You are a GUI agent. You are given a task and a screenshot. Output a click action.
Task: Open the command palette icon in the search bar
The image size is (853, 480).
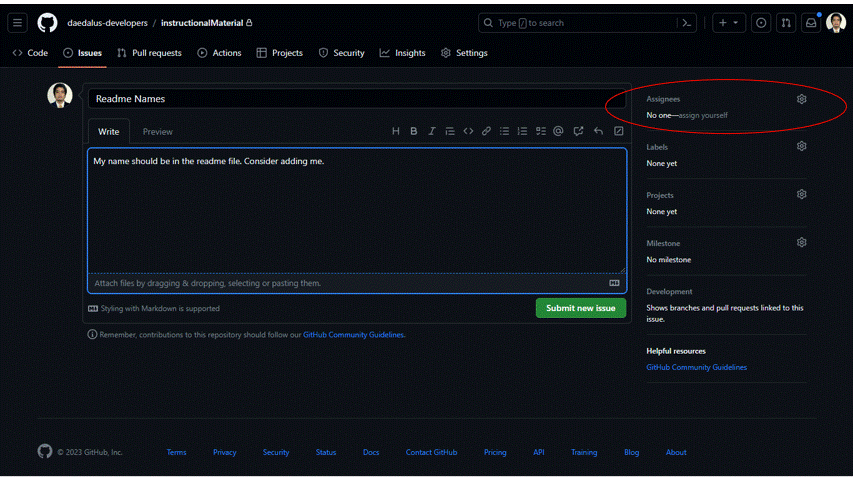686,23
